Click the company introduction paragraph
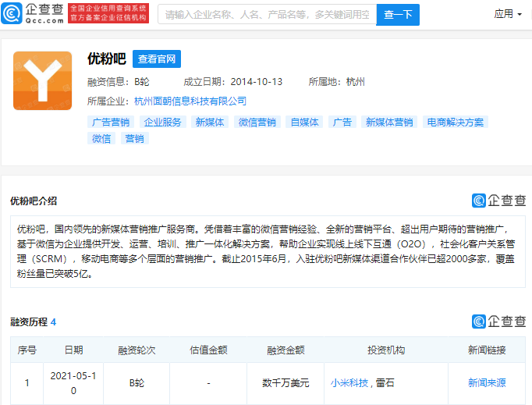Viewport: 532px width, 405px height. coord(268,251)
